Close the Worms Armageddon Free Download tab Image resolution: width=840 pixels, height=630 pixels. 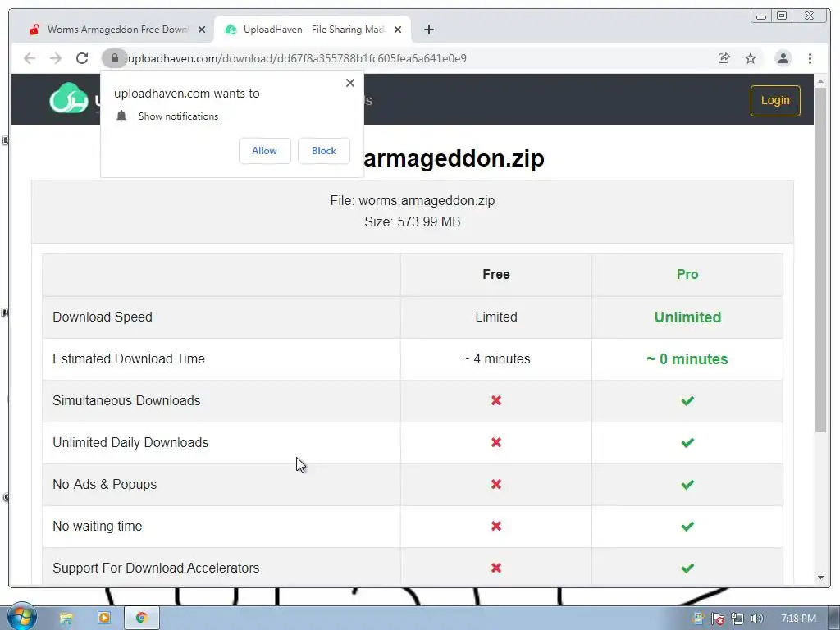click(x=202, y=30)
